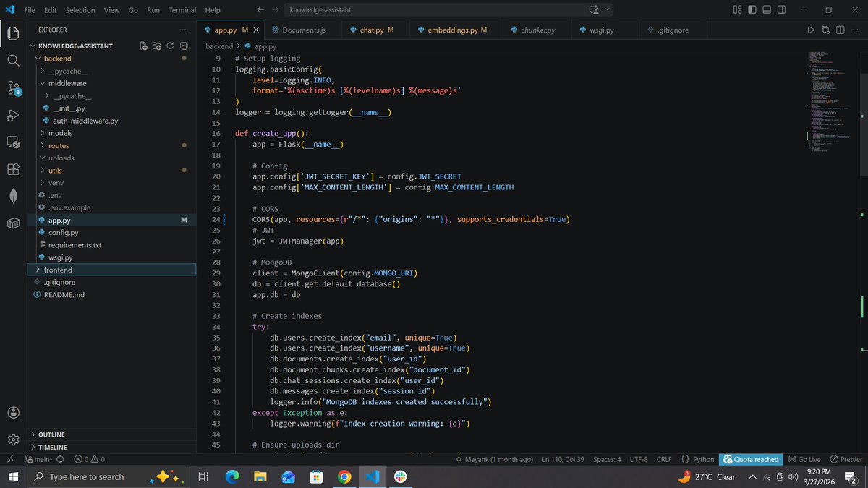868x488 pixels.
Task: Close the app.py editor tab
Action: 256,30
